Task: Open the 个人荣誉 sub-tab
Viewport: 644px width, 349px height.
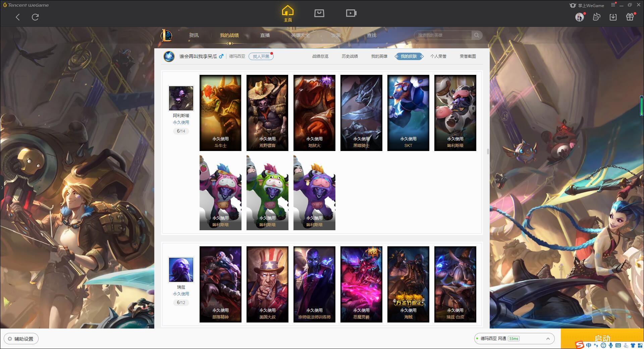Action: point(438,56)
